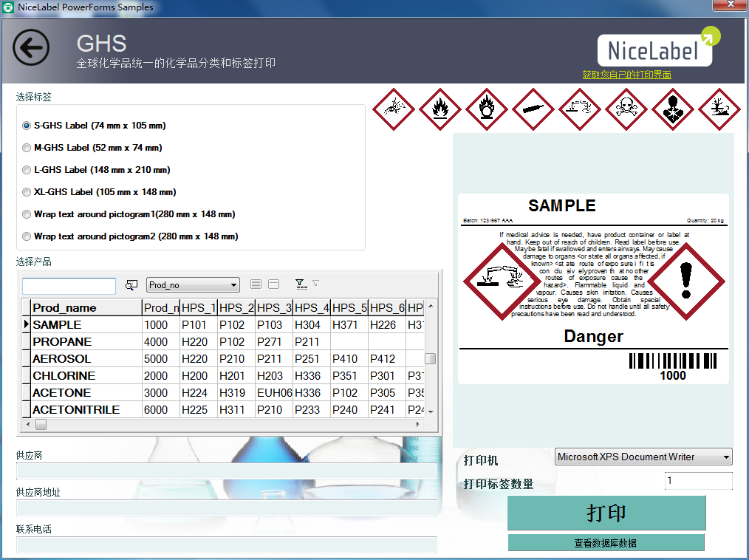
Task: Select the flame flammable pictogram
Action: tap(440, 109)
